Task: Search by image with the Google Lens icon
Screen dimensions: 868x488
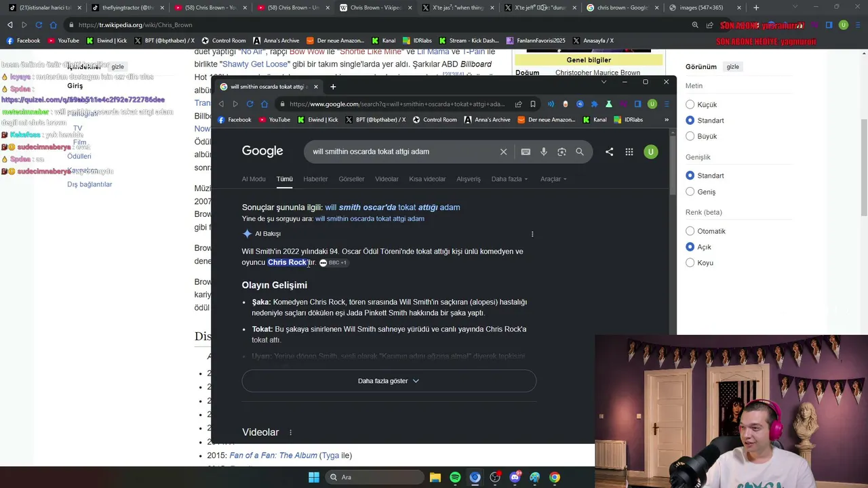Action: [x=561, y=152]
